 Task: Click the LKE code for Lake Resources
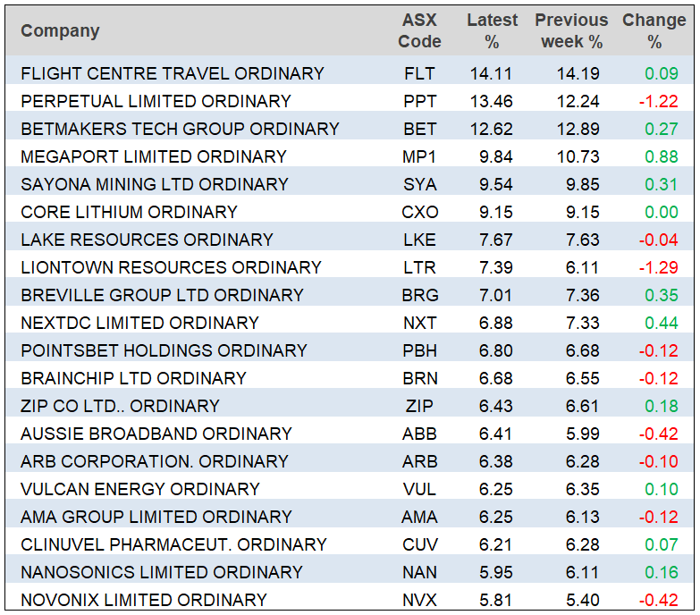419,240
